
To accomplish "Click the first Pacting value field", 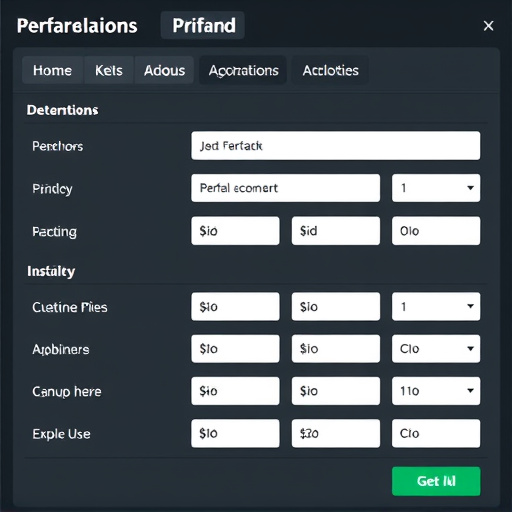I will point(235,231).
